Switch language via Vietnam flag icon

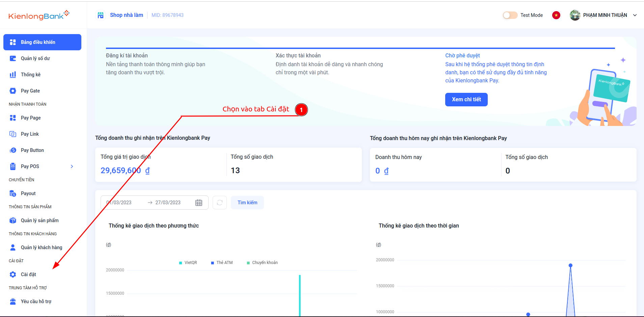tap(556, 15)
